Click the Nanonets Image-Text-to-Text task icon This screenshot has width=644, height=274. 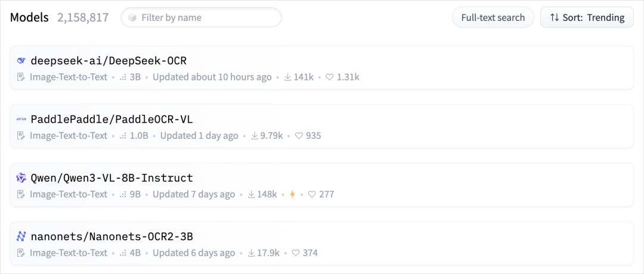(21, 253)
